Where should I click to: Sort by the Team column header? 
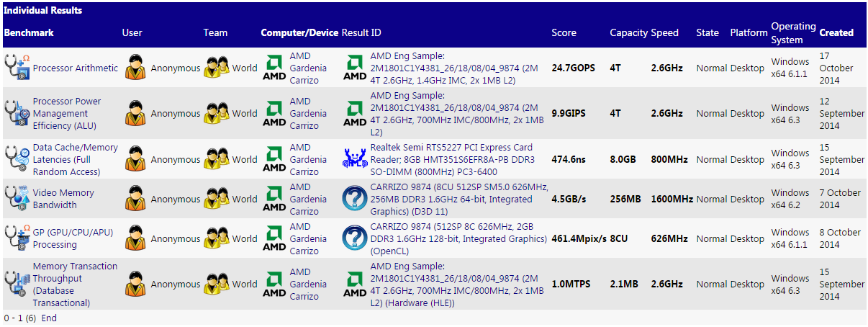point(215,32)
